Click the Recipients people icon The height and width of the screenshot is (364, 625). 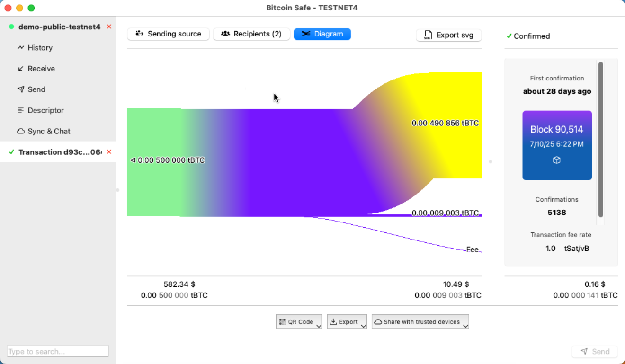point(225,34)
